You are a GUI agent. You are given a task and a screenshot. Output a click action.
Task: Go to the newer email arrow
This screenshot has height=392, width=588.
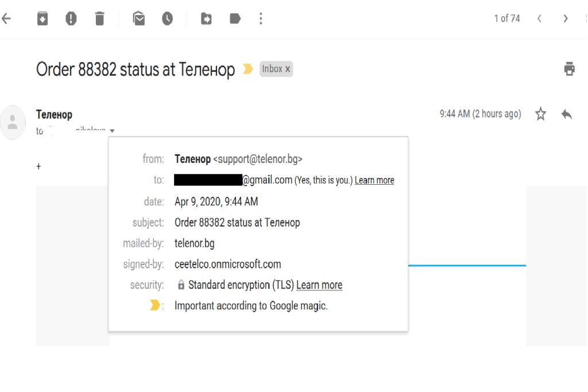(x=539, y=18)
